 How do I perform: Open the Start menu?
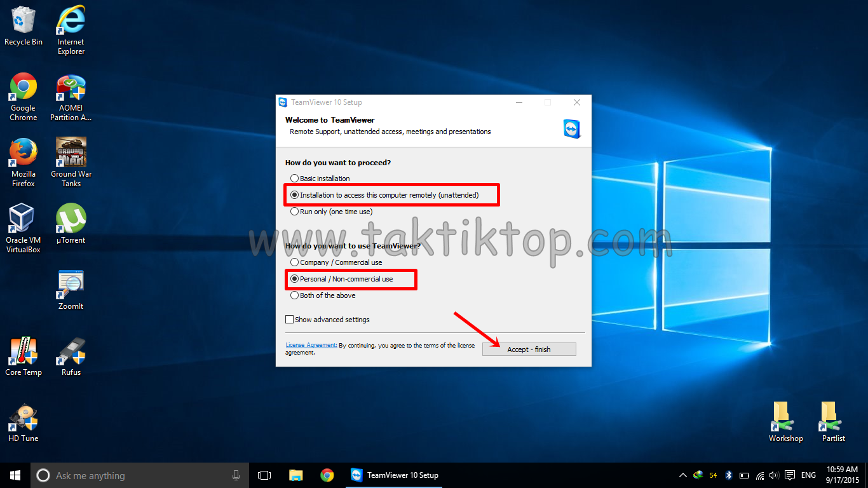tap(15, 475)
